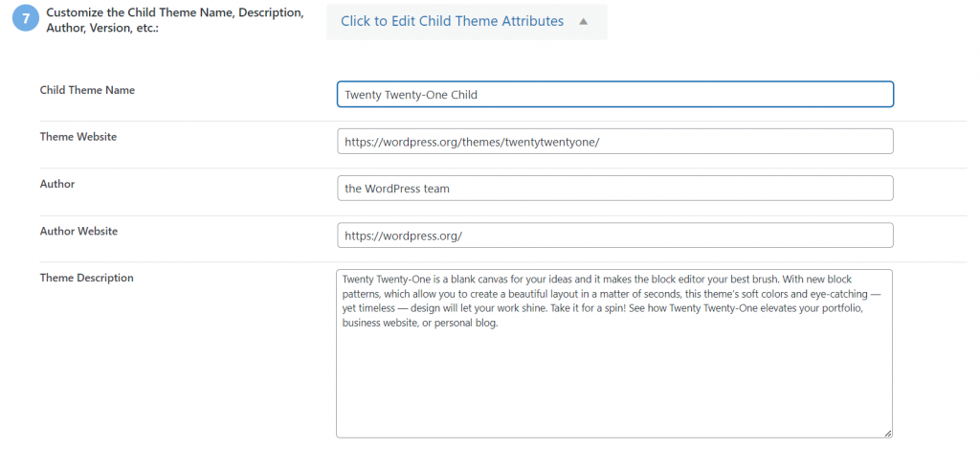Click the Author Website label
Viewport: 980px width, 449px height.
coord(78,231)
